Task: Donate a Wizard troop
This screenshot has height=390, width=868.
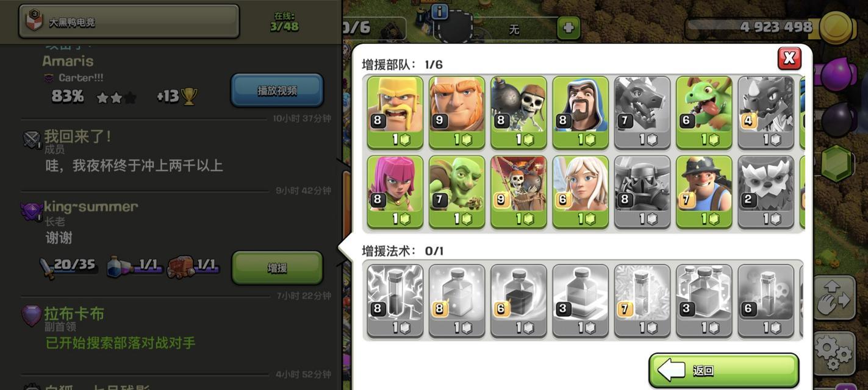Action: point(581,113)
